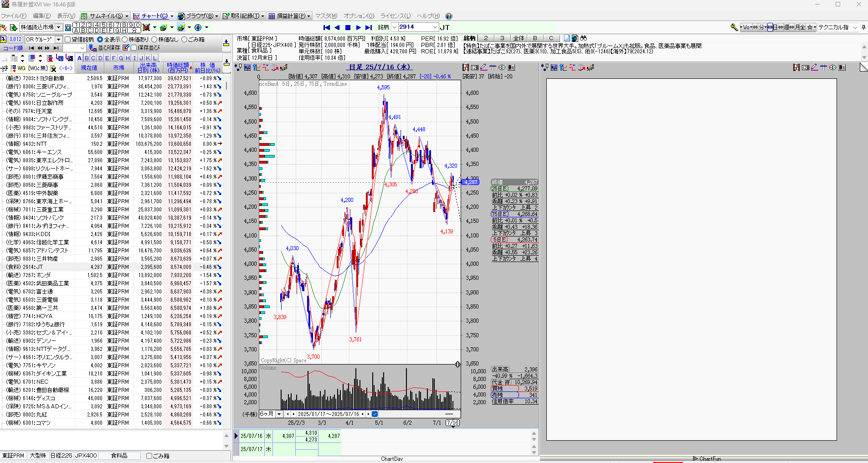Open the globe browser icon beside tab C
The height and width of the screenshot is (463, 868).
pyautogui.click(x=575, y=38)
